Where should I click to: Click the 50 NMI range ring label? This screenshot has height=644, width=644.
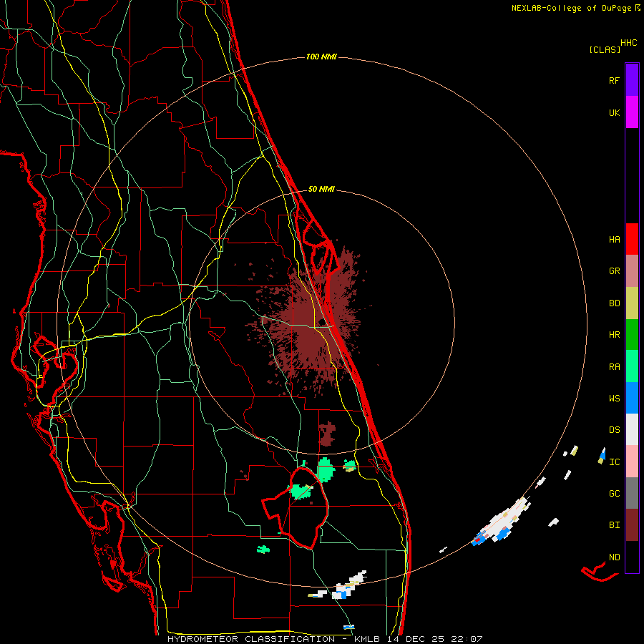pyautogui.click(x=321, y=189)
